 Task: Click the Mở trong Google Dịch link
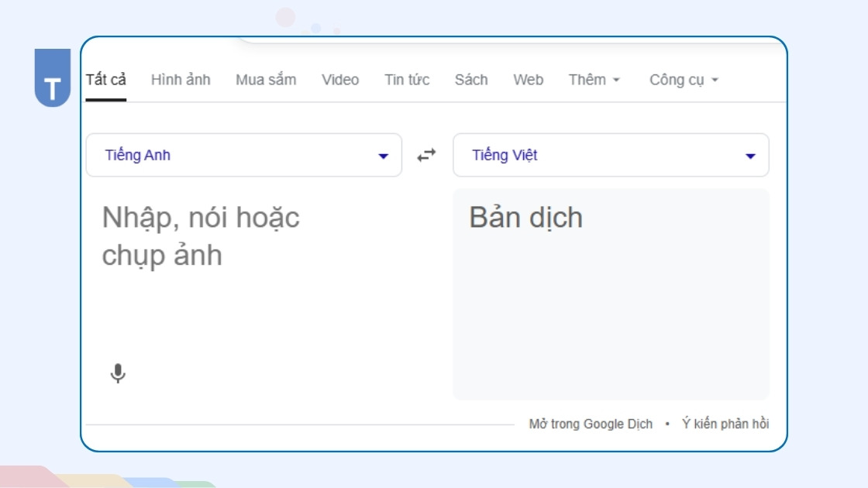(591, 424)
